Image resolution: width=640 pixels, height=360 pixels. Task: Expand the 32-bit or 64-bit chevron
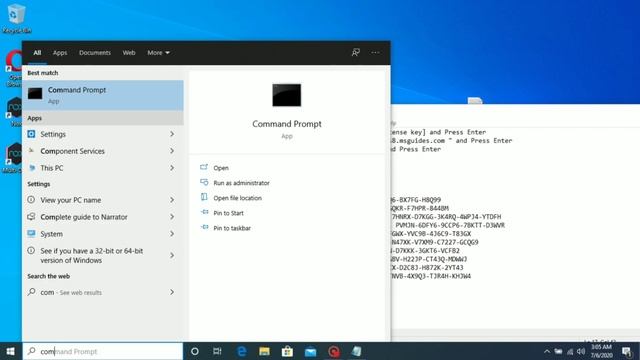coord(172,256)
